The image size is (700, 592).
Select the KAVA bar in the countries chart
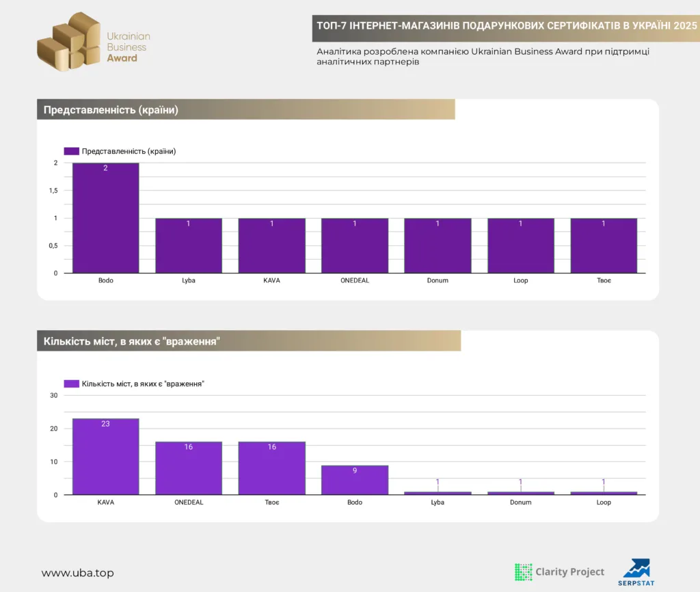271,245
